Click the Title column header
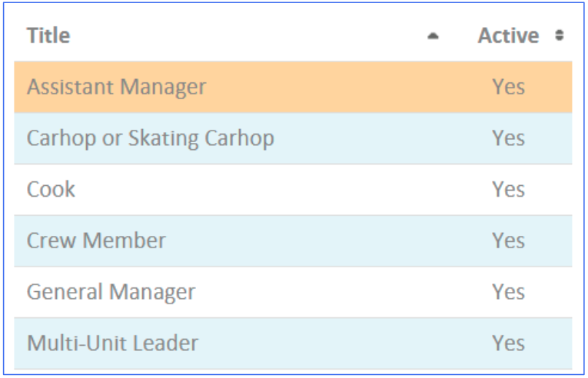Viewport: 588px width, 378px height. tap(48, 35)
